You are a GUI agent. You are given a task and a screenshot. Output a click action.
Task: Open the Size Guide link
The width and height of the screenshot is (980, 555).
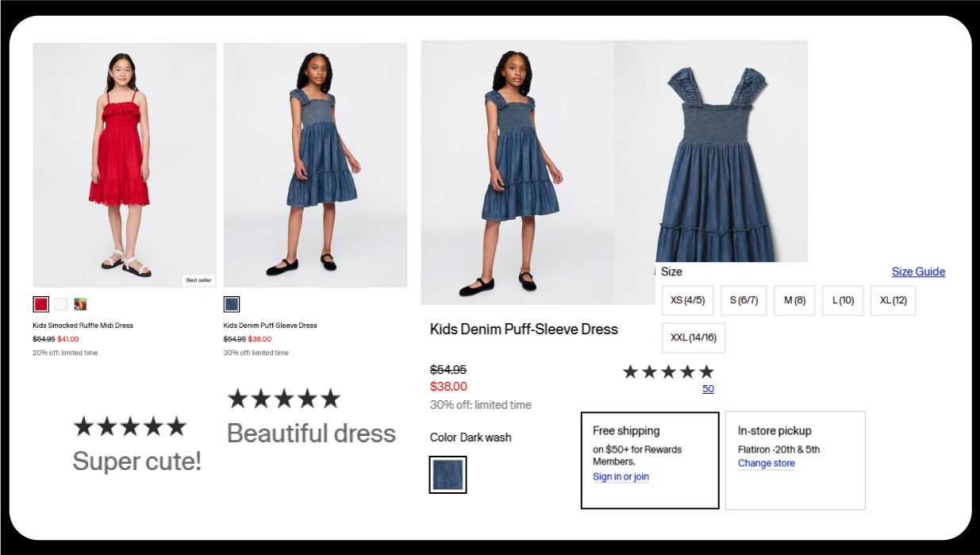coord(918,272)
